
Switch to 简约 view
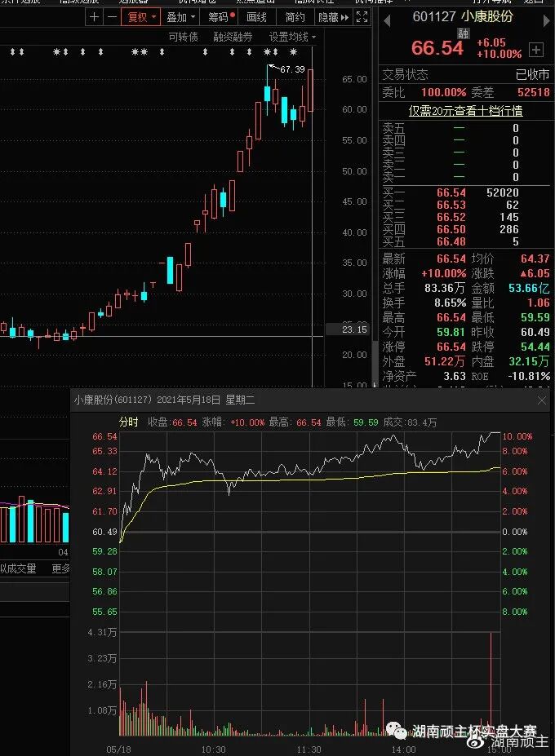[295, 17]
